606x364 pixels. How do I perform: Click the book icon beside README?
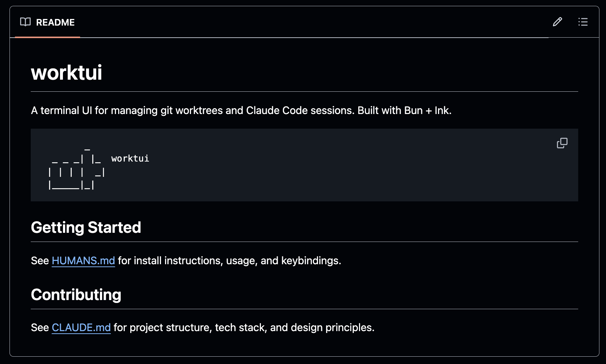(x=25, y=22)
